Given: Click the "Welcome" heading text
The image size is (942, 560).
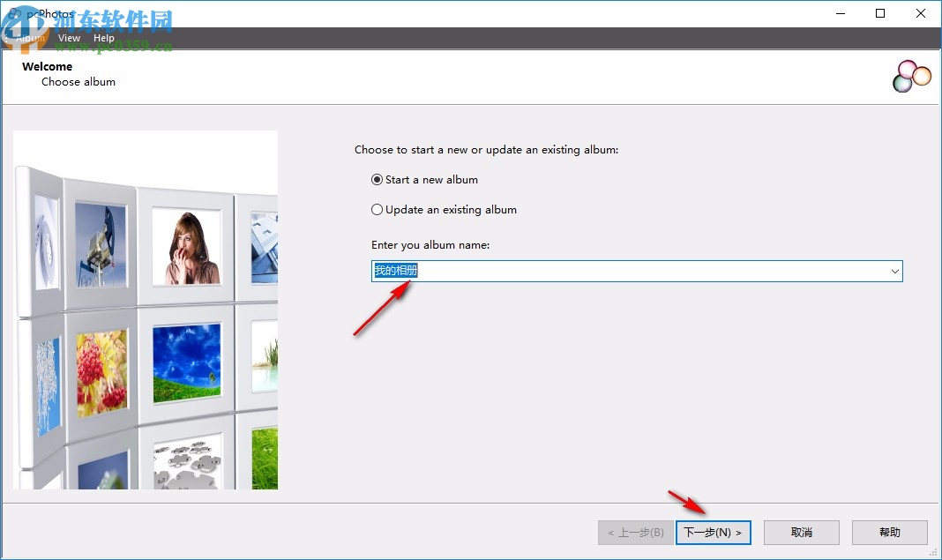Looking at the screenshot, I should [x=48, y=67].
